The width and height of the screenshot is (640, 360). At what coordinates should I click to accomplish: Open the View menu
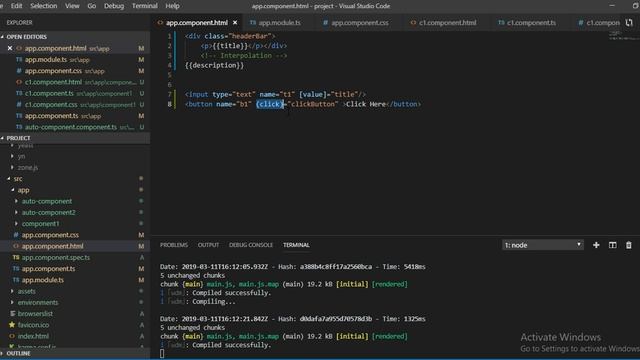point(72,6)
